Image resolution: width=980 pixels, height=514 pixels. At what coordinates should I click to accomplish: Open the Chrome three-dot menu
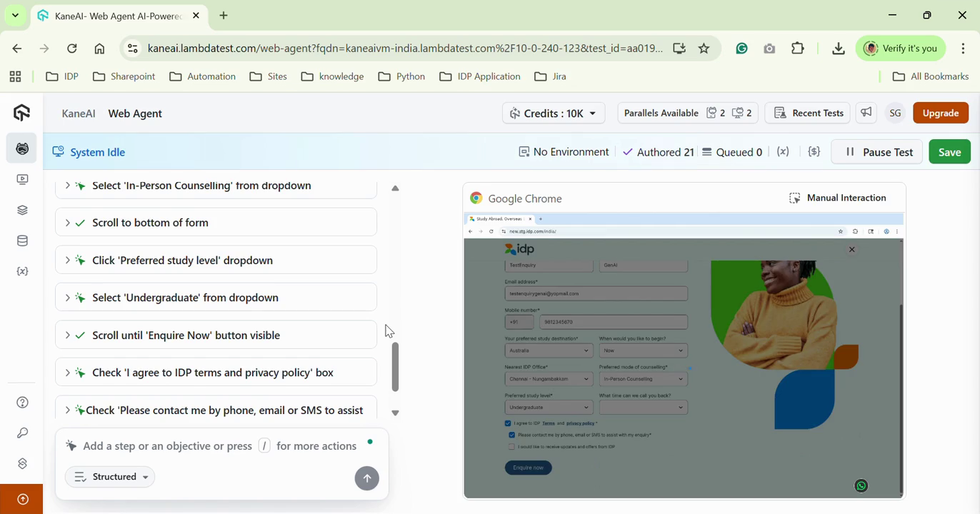coord(964,49)
